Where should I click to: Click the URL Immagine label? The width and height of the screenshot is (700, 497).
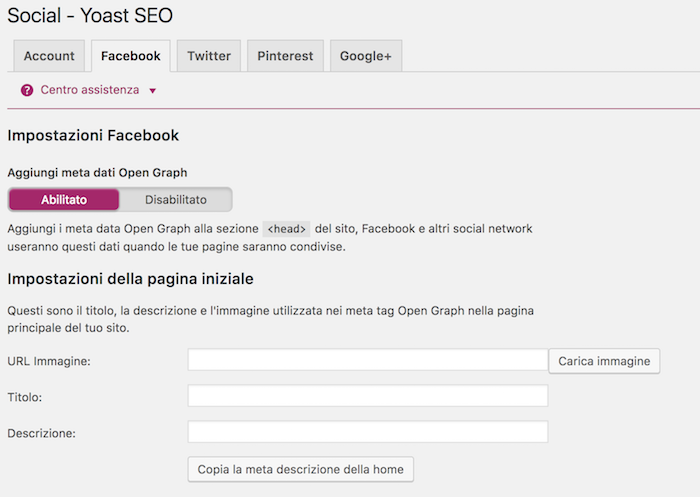click(x=49, y=361)
